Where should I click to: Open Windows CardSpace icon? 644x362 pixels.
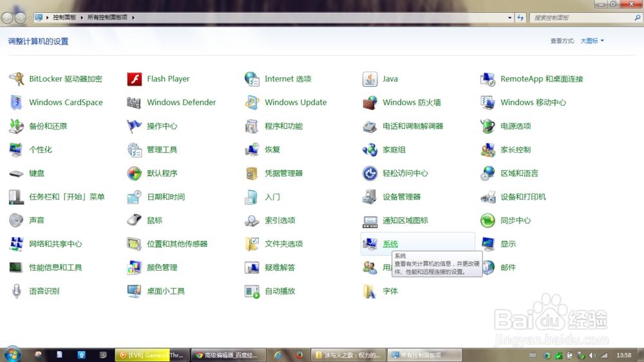[x=17, y=102]
